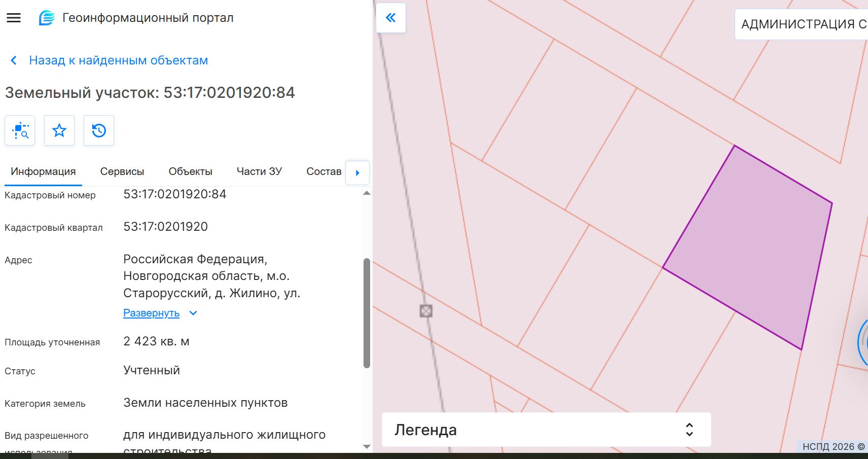Expand the full address via Развернуть
The image size is (868, 459).
tap(152, 313)
